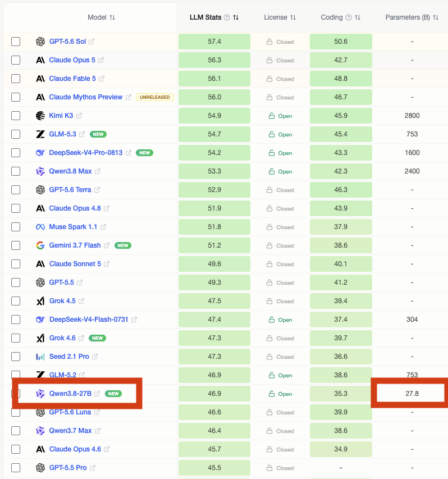Enable the checkbox for Seed 2.1 Pro

(x=16, y=357)
